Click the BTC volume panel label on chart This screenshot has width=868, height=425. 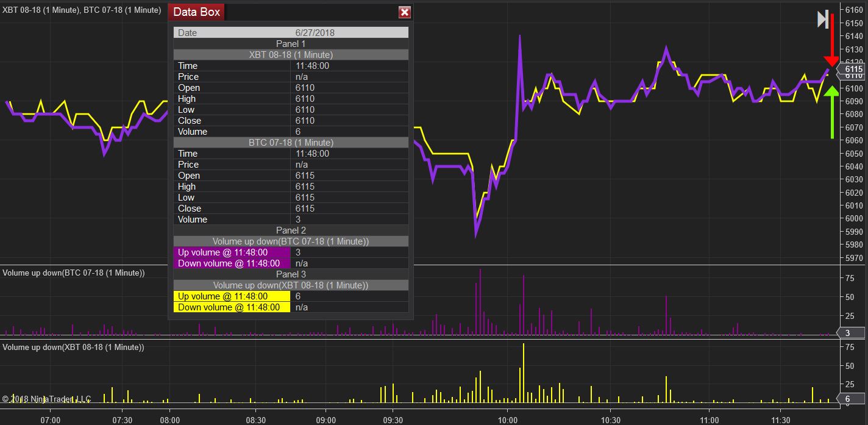pyautogui.click(x=74, y=273)
